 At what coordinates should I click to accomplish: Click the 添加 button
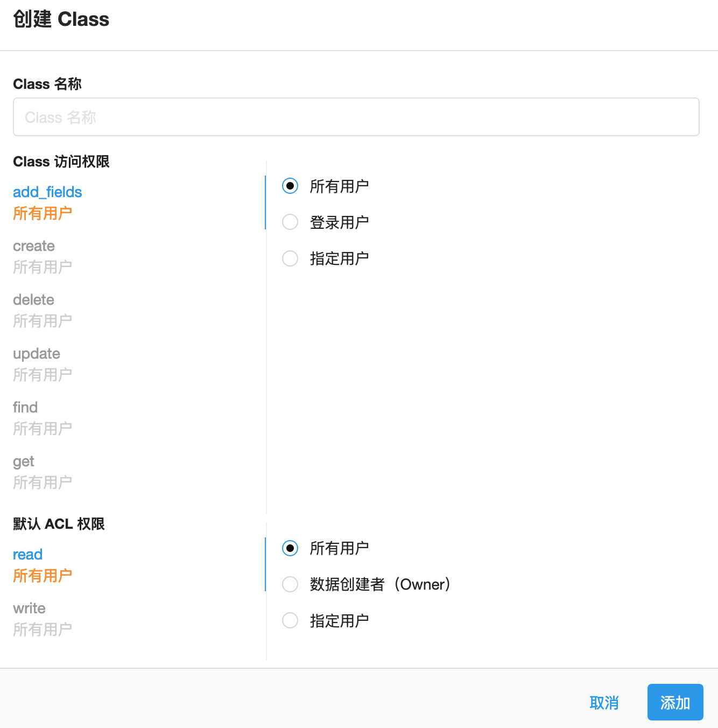tap(675, 702)
